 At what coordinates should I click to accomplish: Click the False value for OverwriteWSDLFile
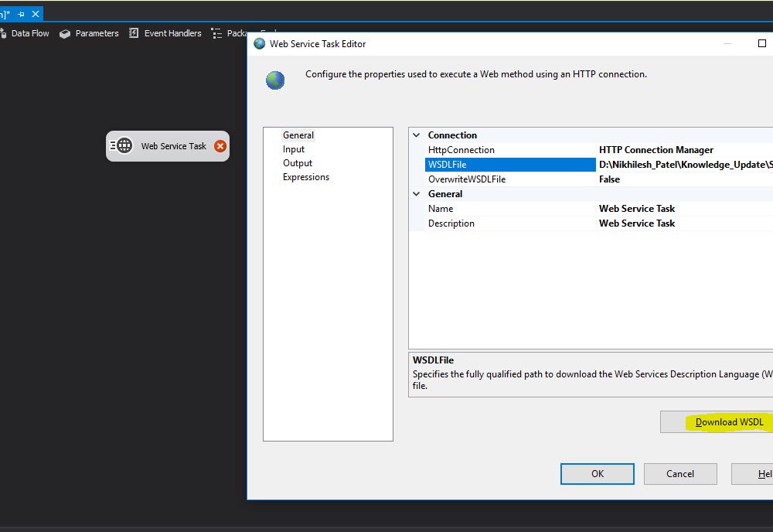click(x=609, y=179)
